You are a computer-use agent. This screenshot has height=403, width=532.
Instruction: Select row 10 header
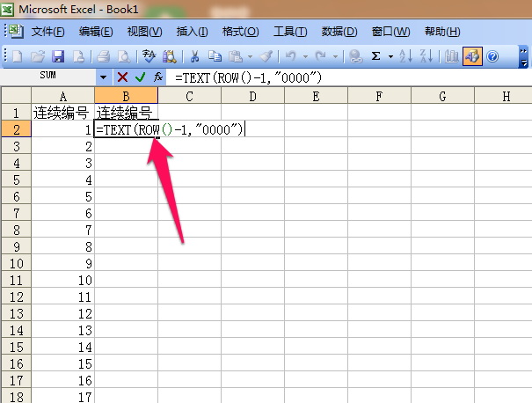17,263
